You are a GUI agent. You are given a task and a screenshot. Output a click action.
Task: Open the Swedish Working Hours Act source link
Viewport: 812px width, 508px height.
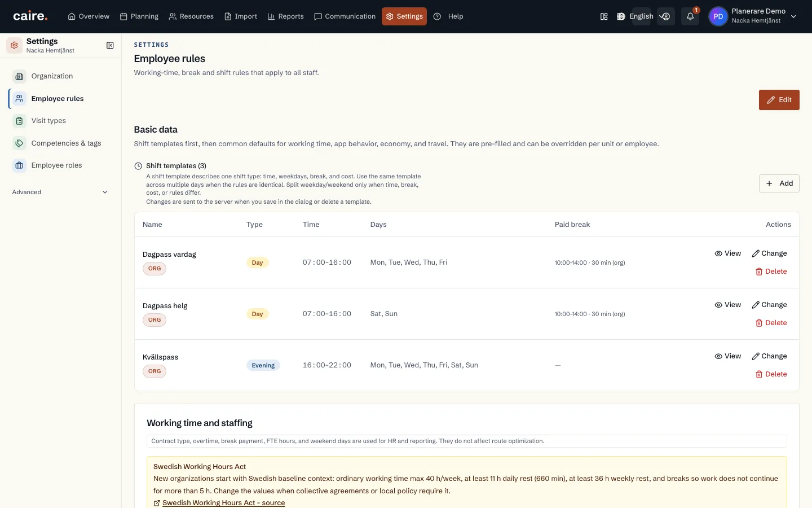click(223, 503)
